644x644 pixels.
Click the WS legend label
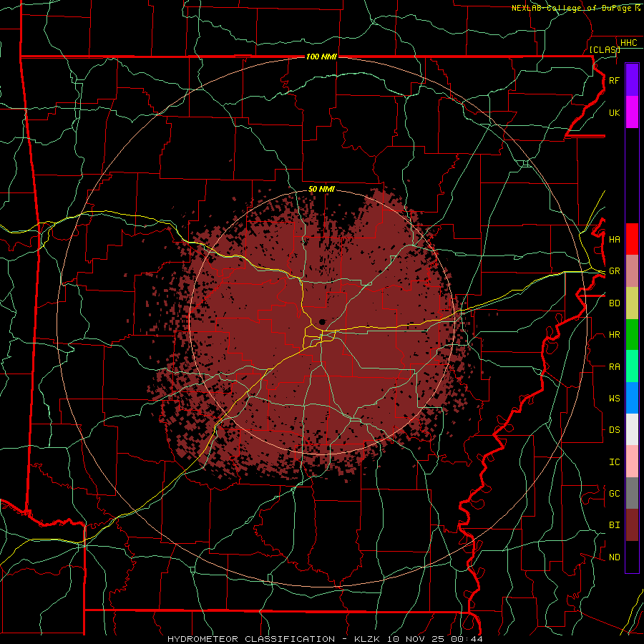point(614,399)
